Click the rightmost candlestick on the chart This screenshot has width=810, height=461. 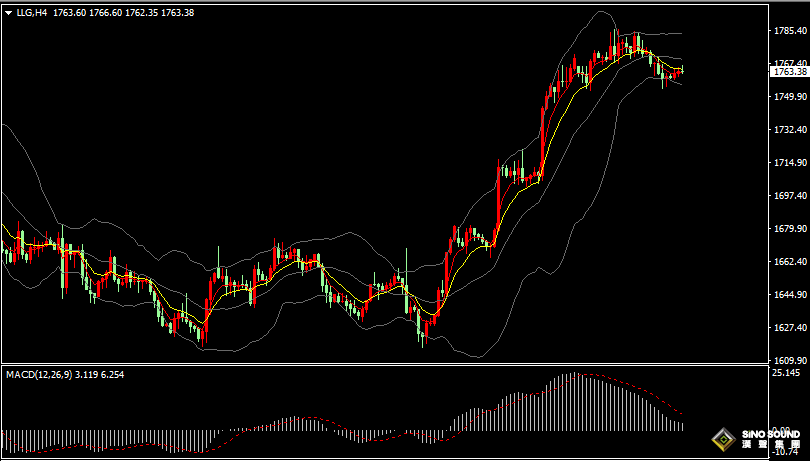point(681,71)
